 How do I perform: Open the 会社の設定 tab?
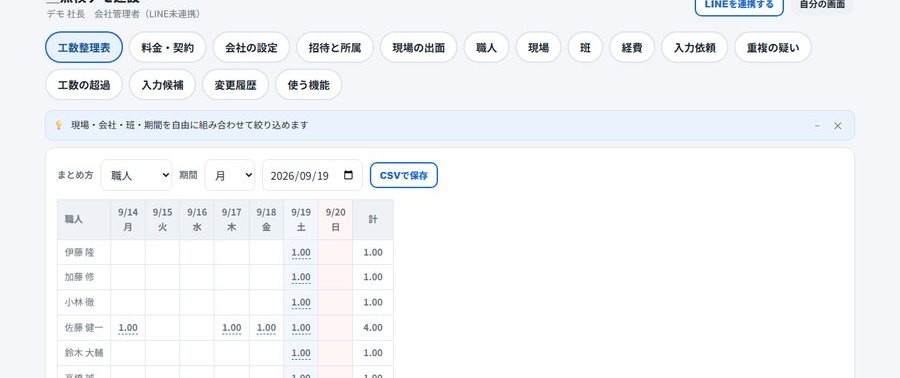pos(251,48)
